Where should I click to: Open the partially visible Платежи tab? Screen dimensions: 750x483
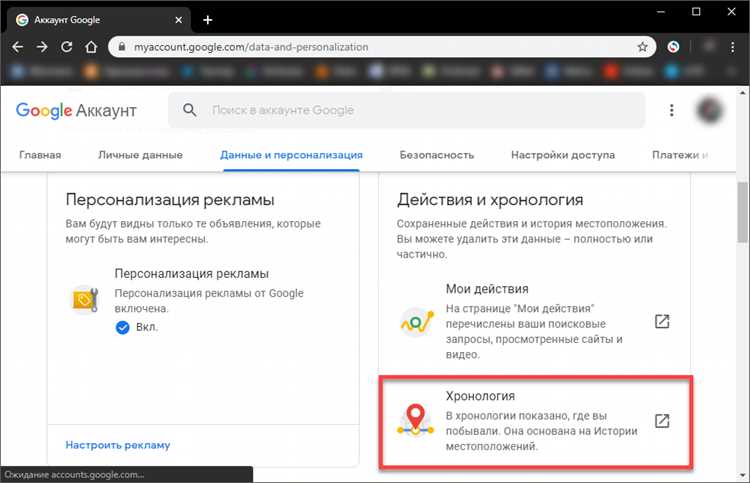pyautogui.click(x=680, y=155)
